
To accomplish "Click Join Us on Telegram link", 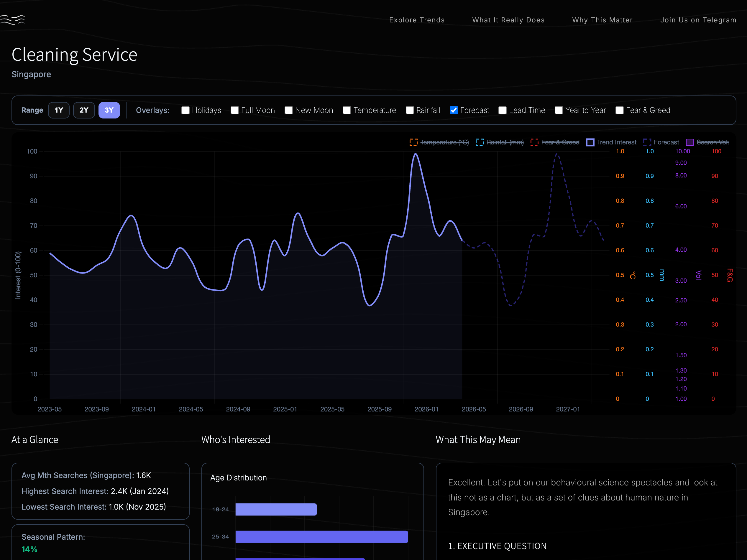I will (x=698, y=20).
